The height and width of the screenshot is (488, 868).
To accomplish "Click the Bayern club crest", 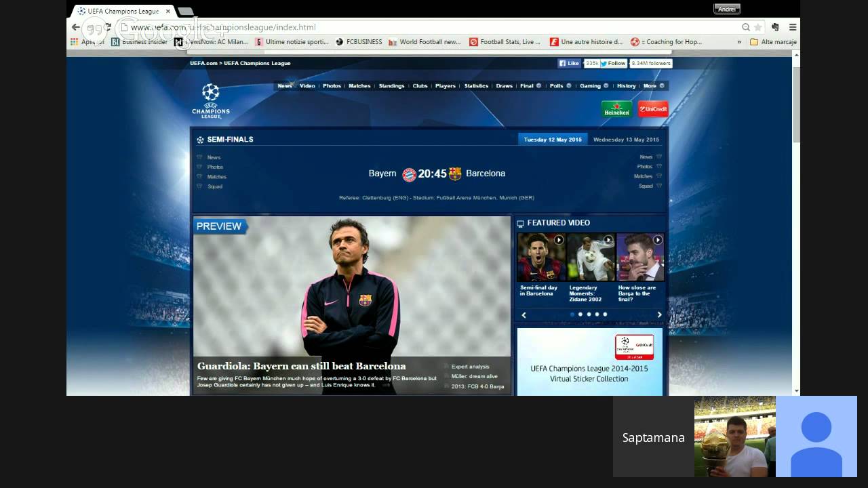I will tap(409, 174).
